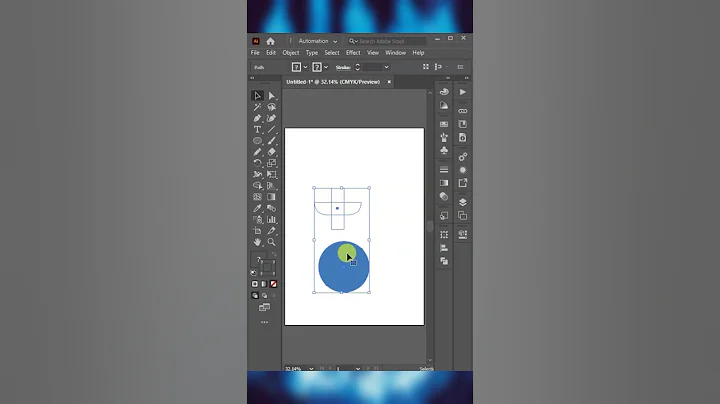Toggle Draw Behind mode

tap(264, 296)
